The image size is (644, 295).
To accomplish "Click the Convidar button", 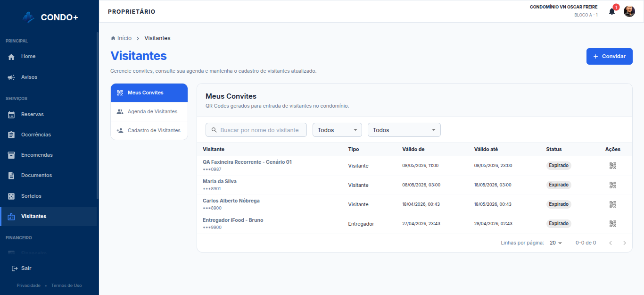I will (609, 57).
